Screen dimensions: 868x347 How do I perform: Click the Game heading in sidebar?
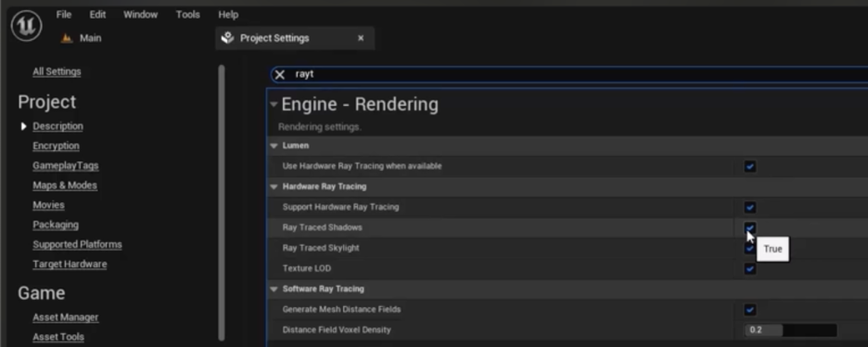click(42, 293)
